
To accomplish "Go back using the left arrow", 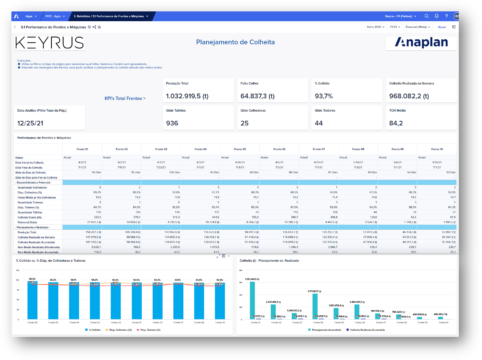I will pos(15,27).
